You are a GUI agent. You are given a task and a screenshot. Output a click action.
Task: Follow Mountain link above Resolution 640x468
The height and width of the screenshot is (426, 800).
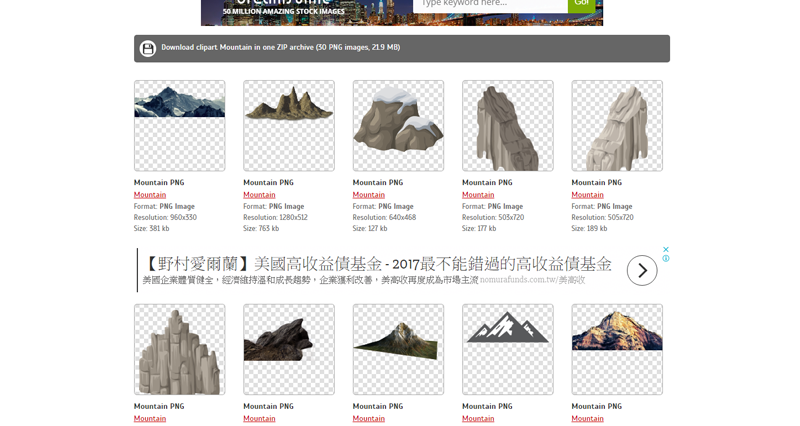click(368, 195)
